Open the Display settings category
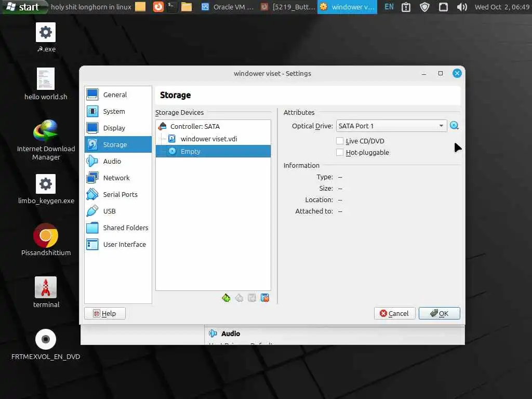The height and width of the screenshot is (399, 532). point(118,128)
